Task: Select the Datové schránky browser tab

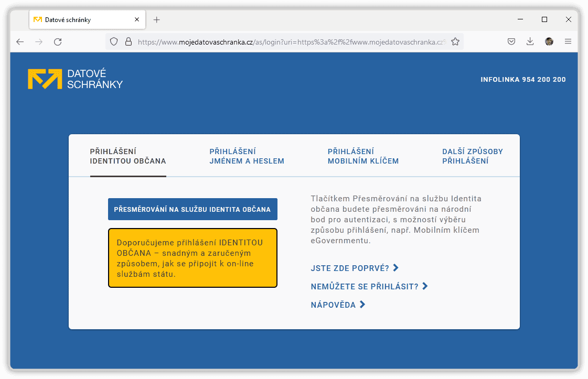Action: tap(87, 20)
